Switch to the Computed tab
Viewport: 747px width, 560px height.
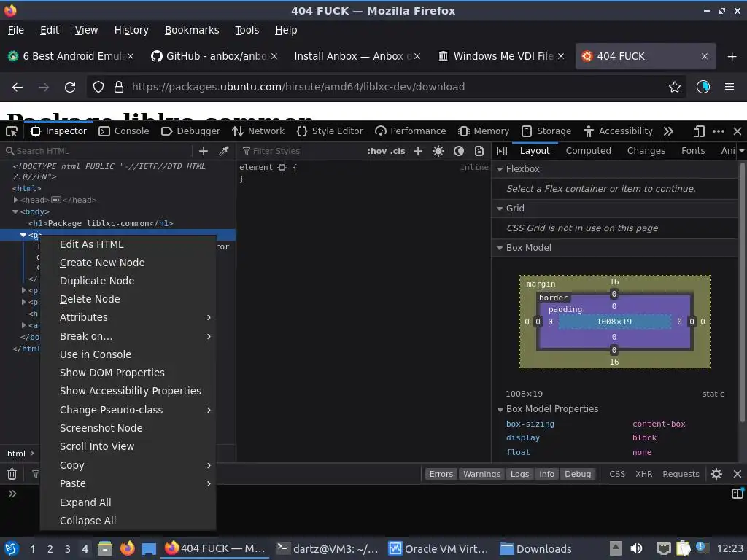tap(589, 150)
